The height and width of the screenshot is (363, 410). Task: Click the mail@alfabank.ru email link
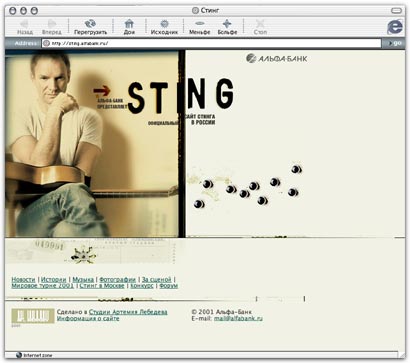click(238, 318)
